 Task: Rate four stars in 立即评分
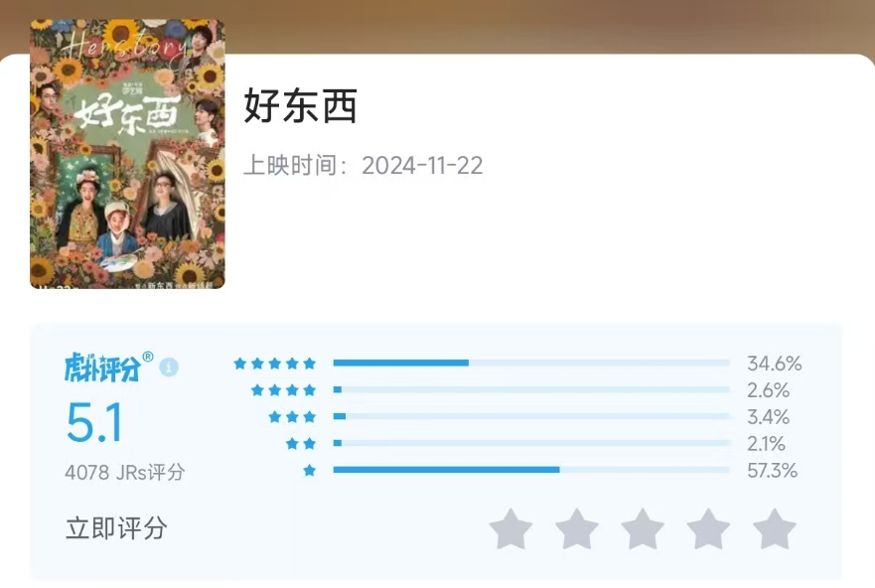(x=709, y=528)
